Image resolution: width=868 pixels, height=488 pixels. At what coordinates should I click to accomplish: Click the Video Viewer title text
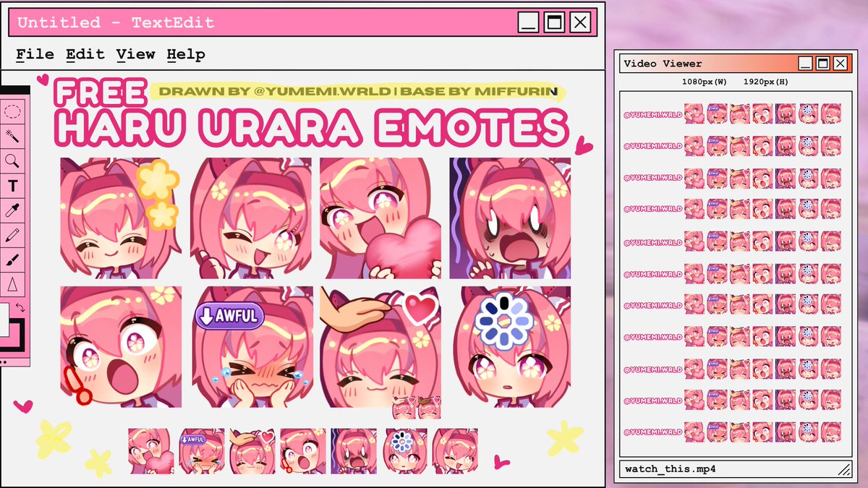[x=663, y=64]
